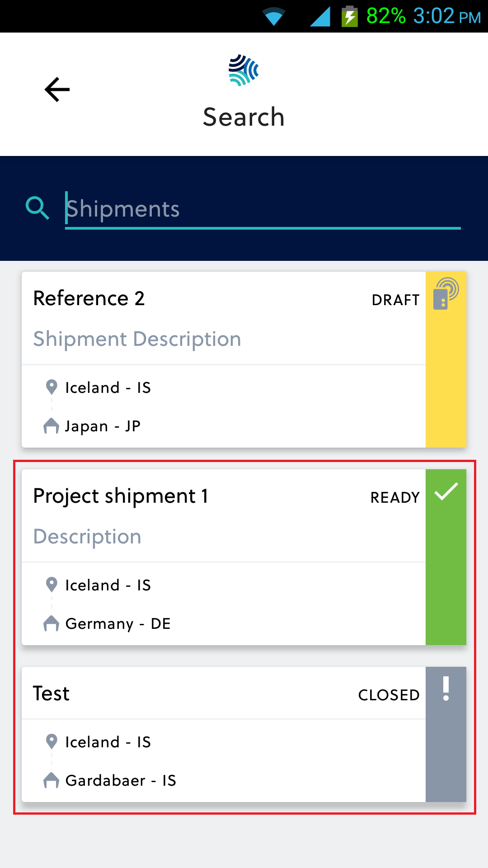Select the READY status label

[395, 497]
